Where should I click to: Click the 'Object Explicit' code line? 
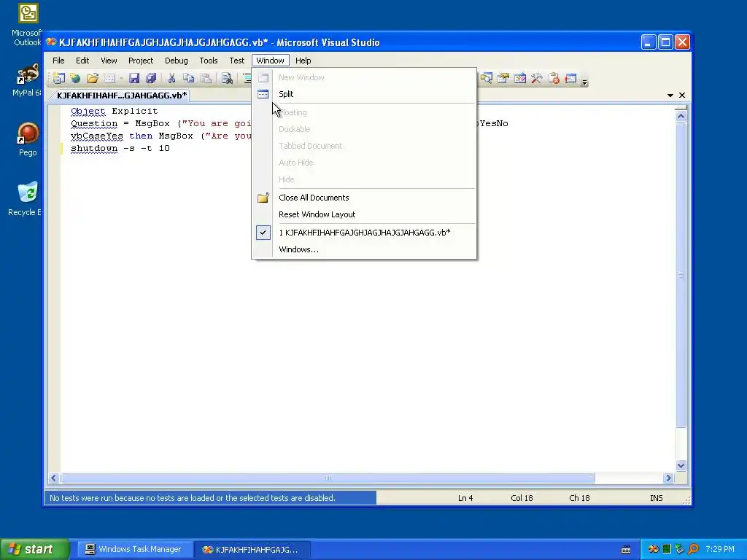pos(115,111)
